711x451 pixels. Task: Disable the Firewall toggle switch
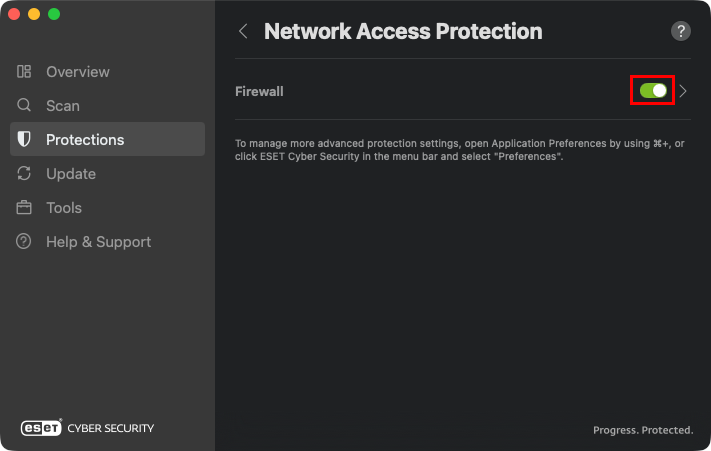pyautogui.click(x=653, y=91)
